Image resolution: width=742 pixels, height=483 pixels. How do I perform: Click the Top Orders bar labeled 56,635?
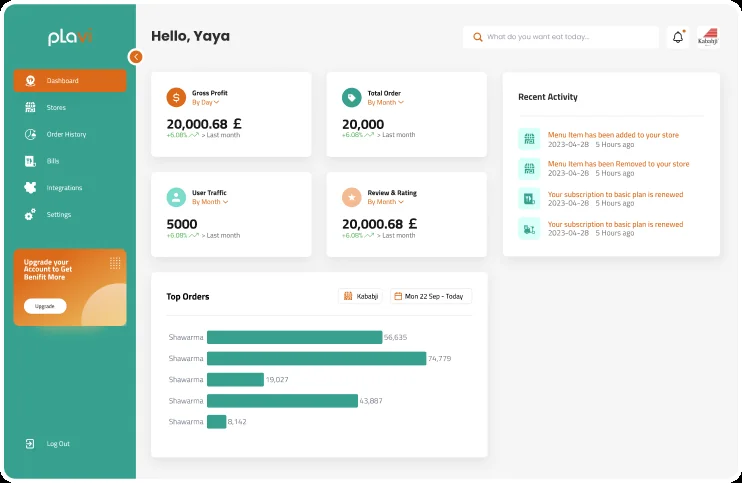[x=294, y=337]
